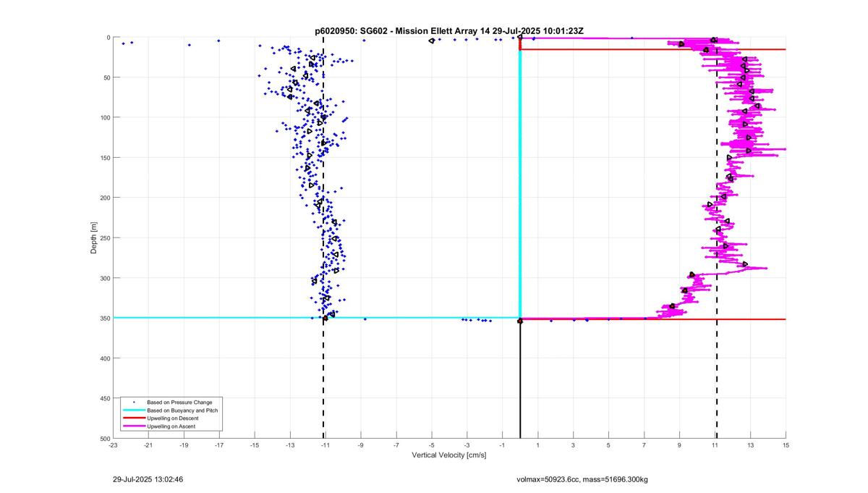Click x-axis tick label '-1'

503,445
